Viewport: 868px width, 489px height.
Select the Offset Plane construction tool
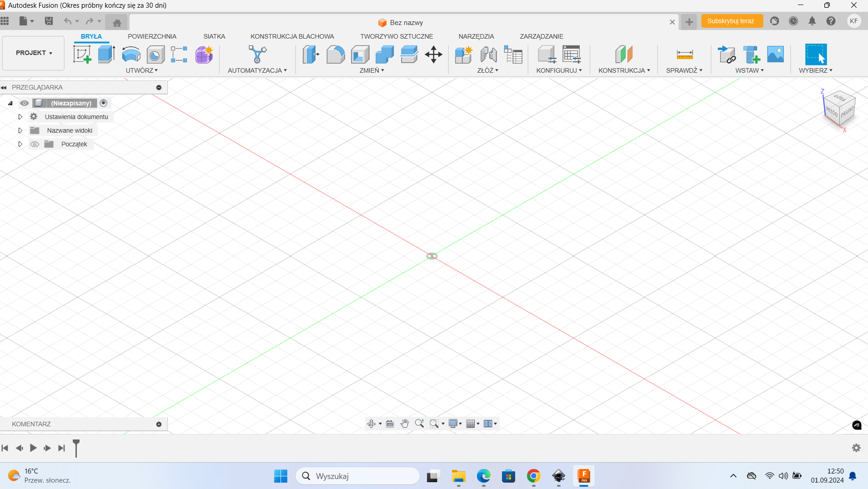click(624, 55)
